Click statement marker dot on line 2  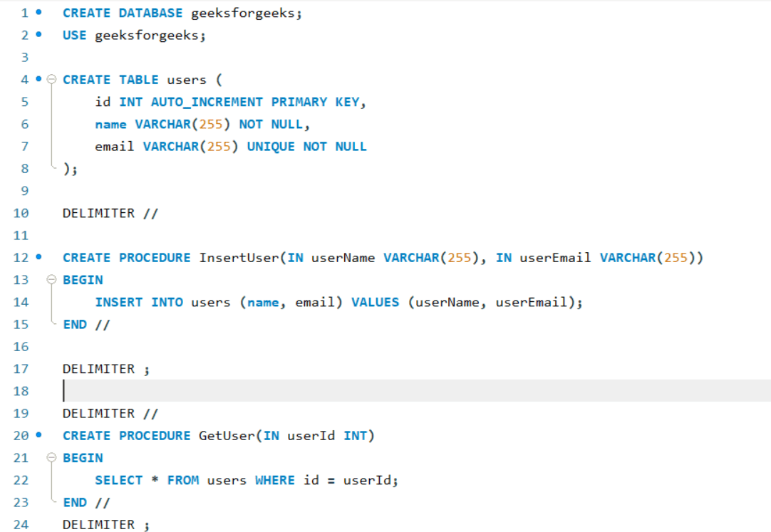tap(39, 34)
